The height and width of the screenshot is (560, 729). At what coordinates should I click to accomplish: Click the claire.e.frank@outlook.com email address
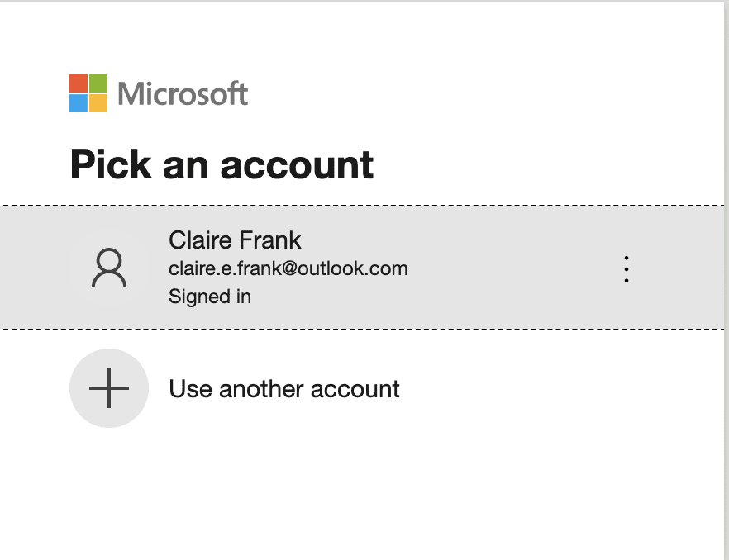(288, 268)
